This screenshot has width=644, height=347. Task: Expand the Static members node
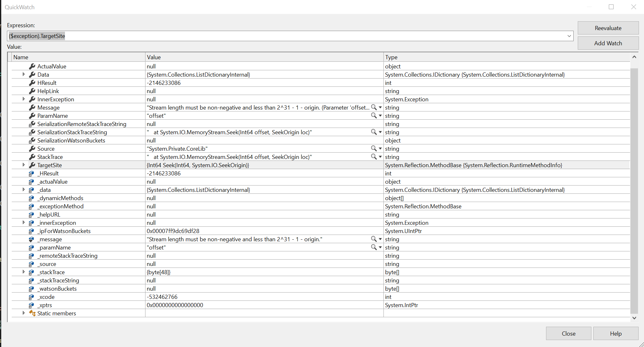[23, 313]
